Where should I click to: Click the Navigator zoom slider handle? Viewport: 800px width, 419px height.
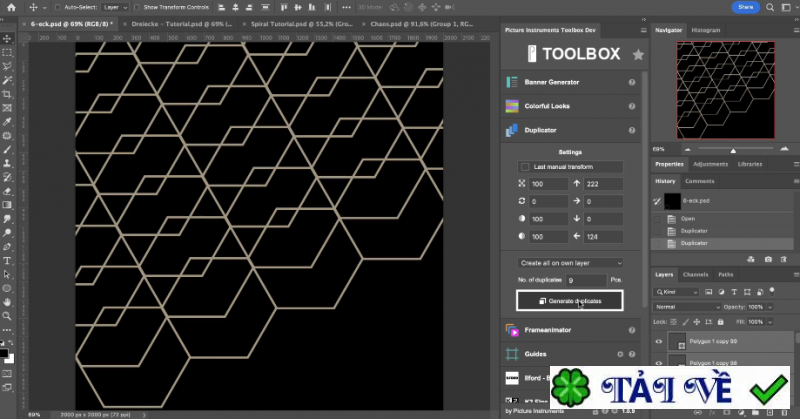pos(733,150)
